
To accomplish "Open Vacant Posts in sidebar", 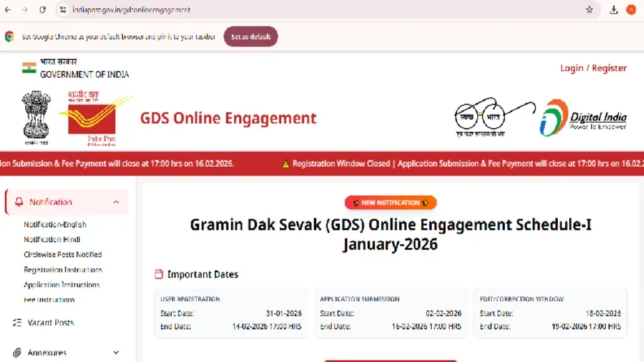I will 50,323.
